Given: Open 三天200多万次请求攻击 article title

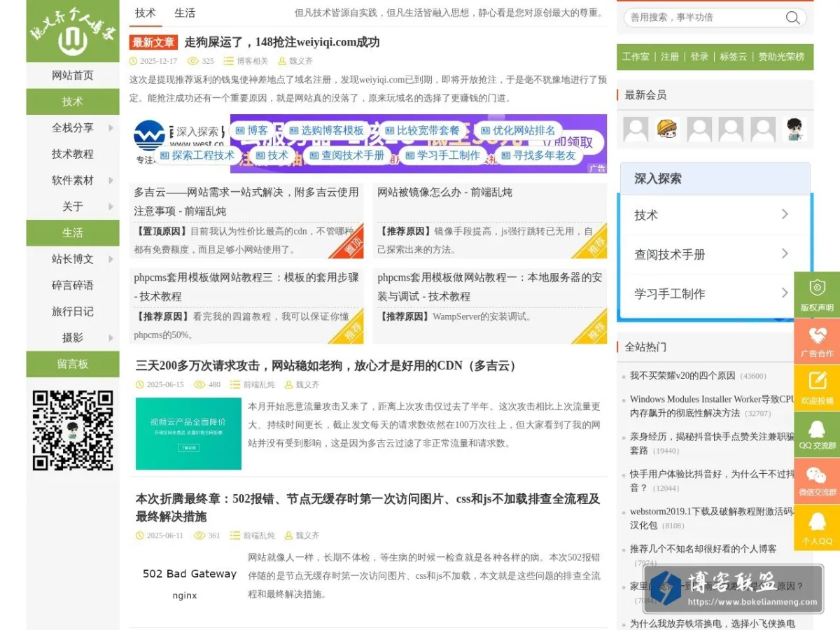Looking at the screenshot, I should (328, 365).
